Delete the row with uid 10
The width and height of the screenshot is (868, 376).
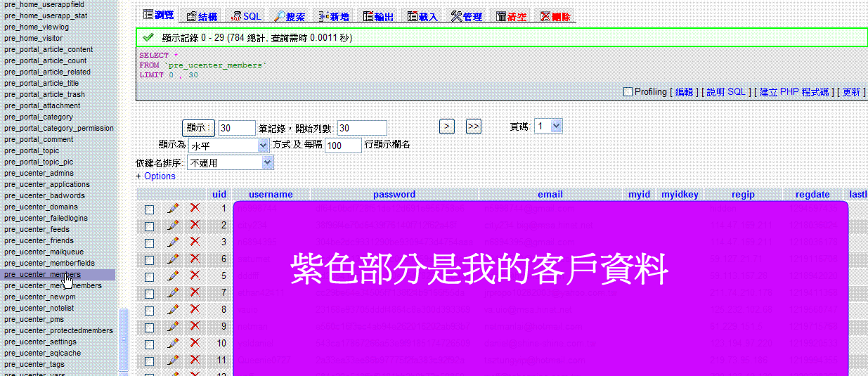(195, 343)
